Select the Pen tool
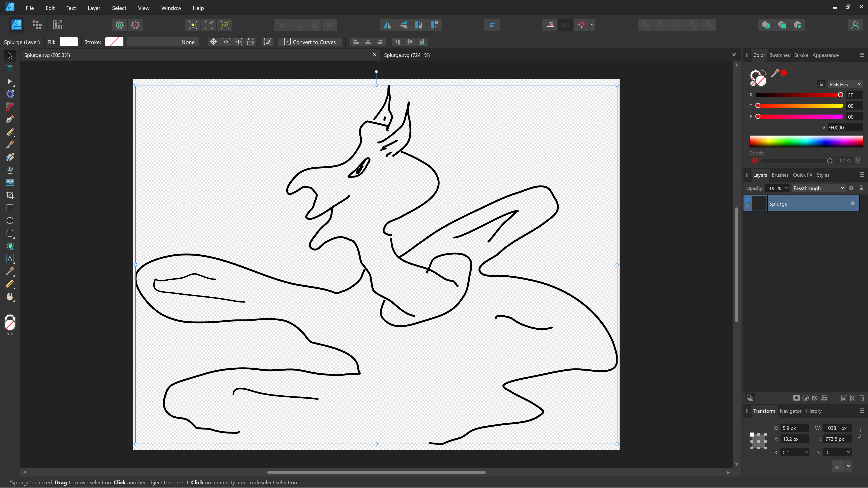This screenshot has width=868, height=488. pos(10,119)
